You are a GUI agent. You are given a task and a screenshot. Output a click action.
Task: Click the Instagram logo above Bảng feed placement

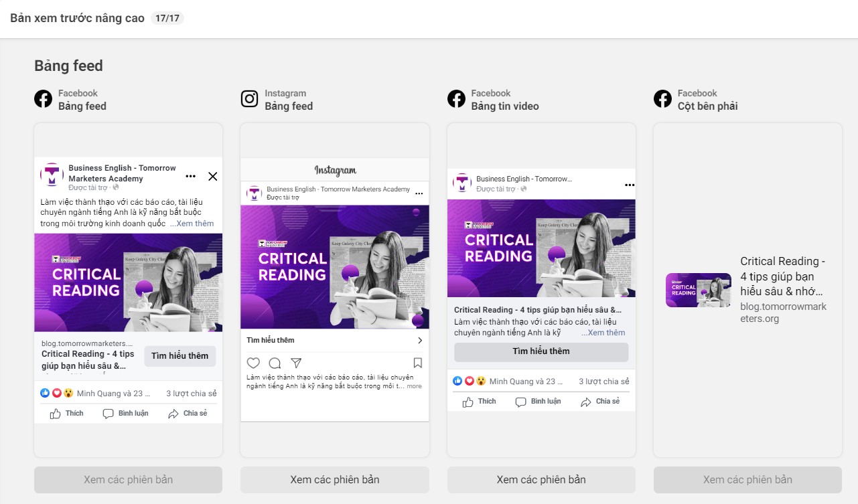[249, 99]
